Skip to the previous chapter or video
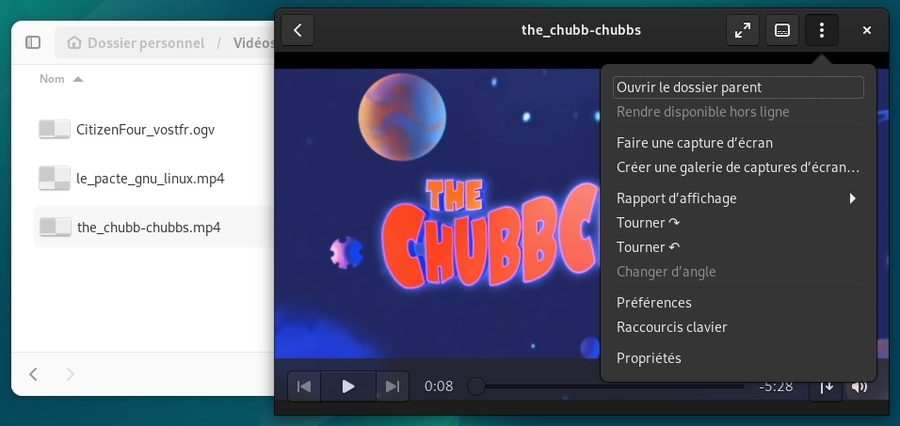 (x=304, y=387)
